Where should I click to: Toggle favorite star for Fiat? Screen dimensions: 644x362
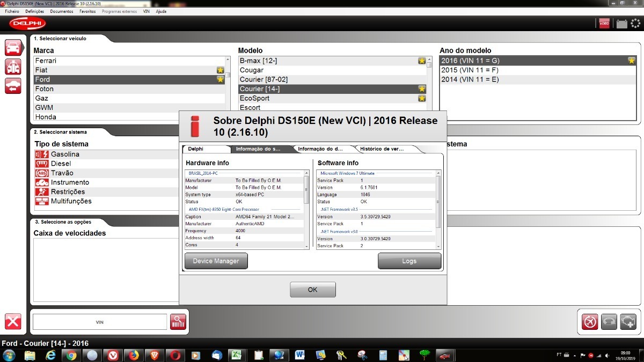pos(220,70)
